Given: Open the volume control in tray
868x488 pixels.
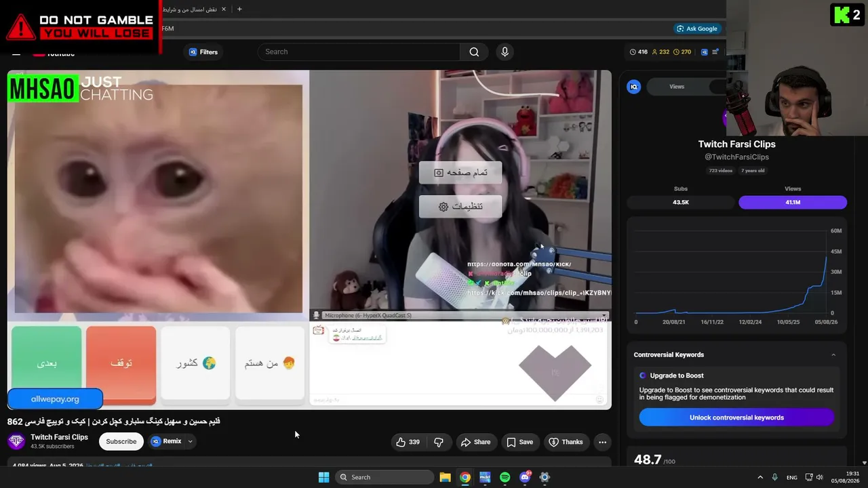Looking at the screenshot, I should pyautogui.click(x=820, y=477).
